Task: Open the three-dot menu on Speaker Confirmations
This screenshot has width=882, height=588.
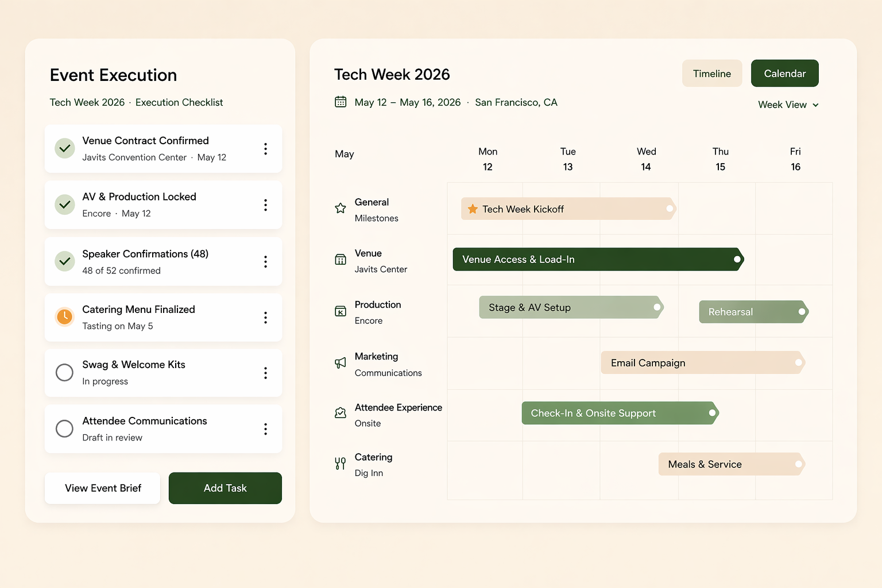Action: tap(266, 261)
